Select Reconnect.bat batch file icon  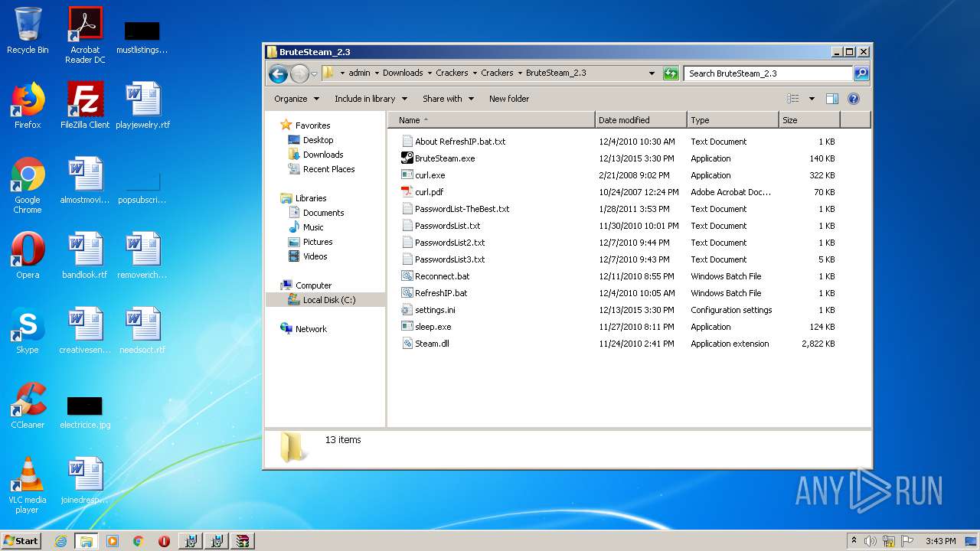(407, 276)
